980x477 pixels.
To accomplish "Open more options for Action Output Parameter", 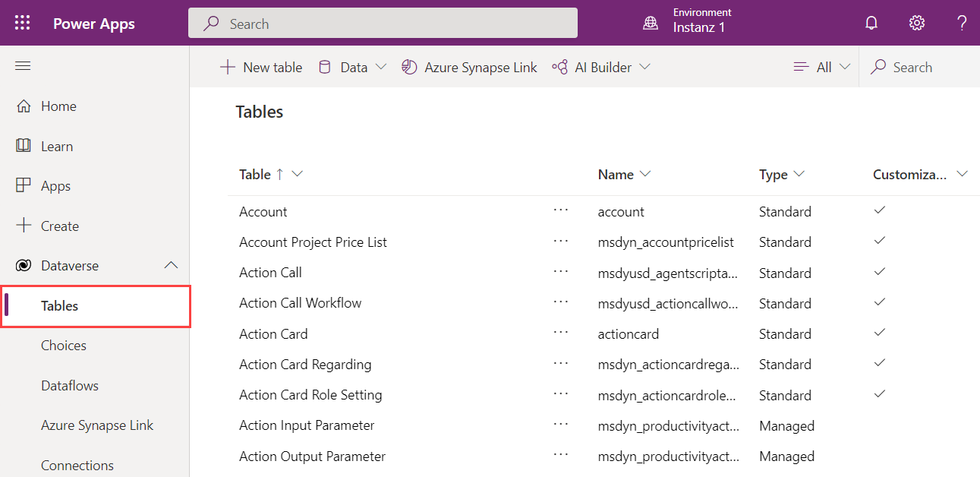I will pyautogui.click(x=561, y=456).
